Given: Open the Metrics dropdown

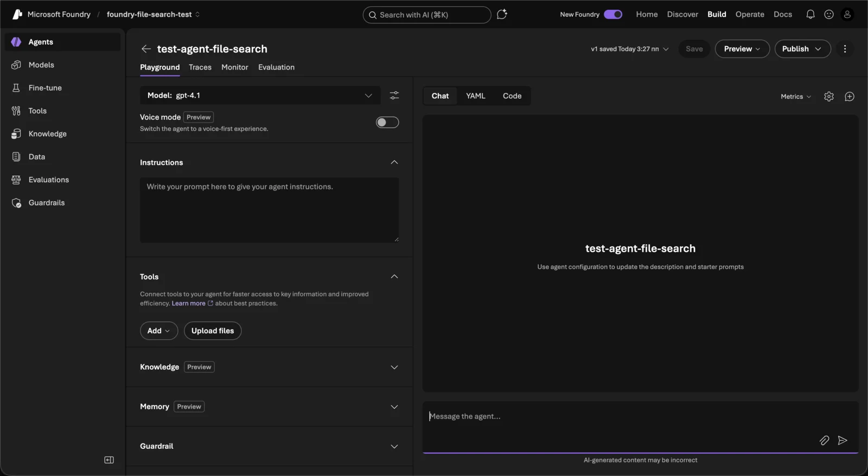Looking at the screenshot, I should 796,97.
